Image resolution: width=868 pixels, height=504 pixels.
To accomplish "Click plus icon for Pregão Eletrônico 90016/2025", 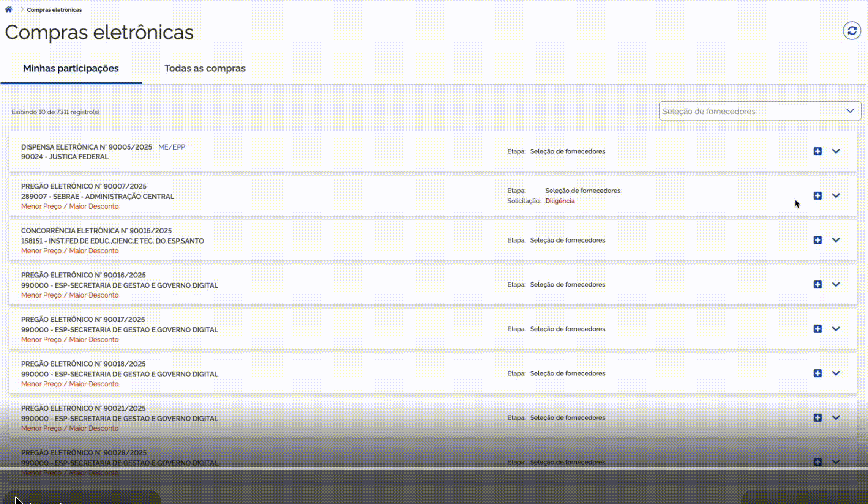I will (x=817, y=285).
